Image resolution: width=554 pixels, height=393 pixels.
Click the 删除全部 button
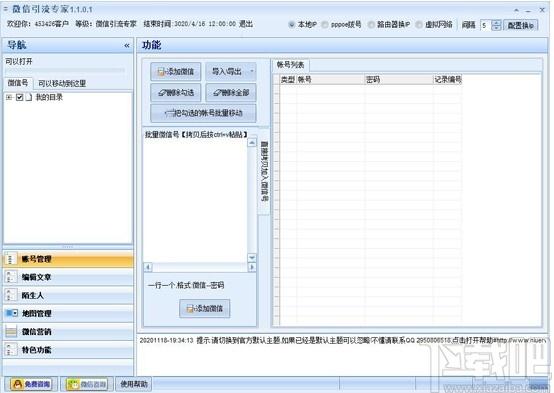[x=231, y=93]
